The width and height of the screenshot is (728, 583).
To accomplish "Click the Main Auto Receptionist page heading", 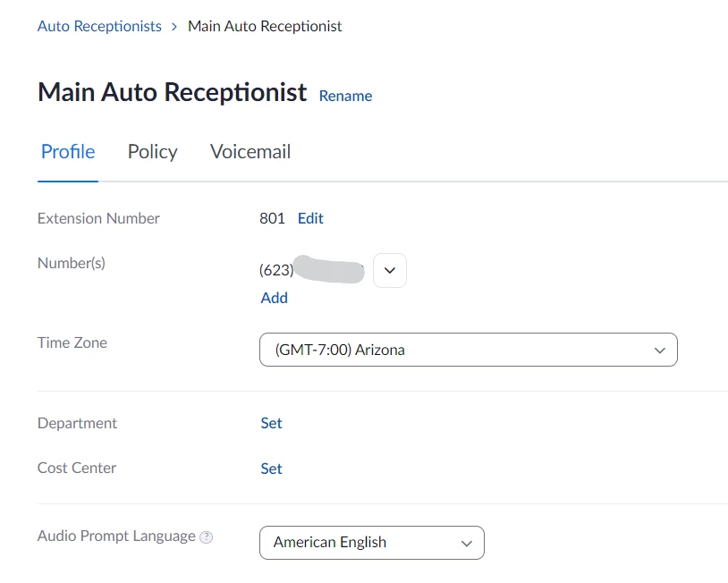I will (172, 92).
